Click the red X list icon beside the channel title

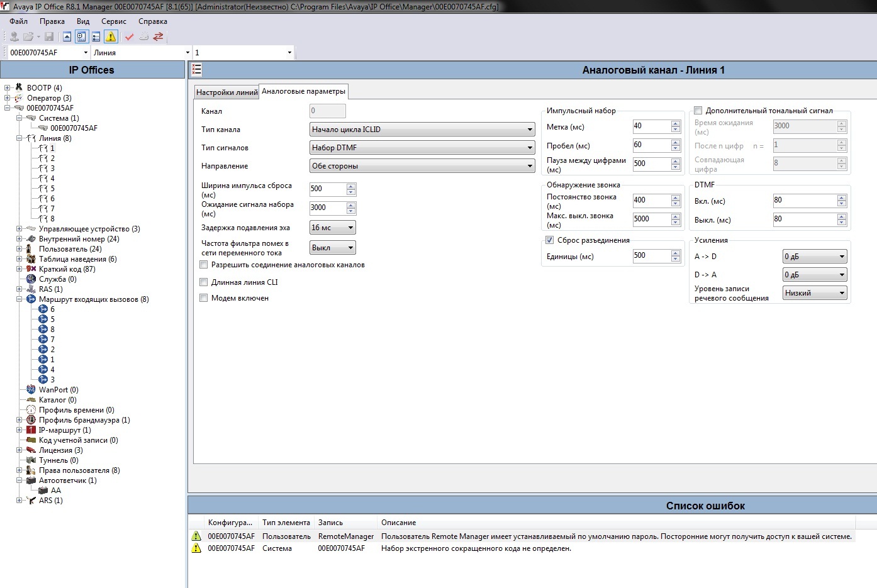[196, 70]
